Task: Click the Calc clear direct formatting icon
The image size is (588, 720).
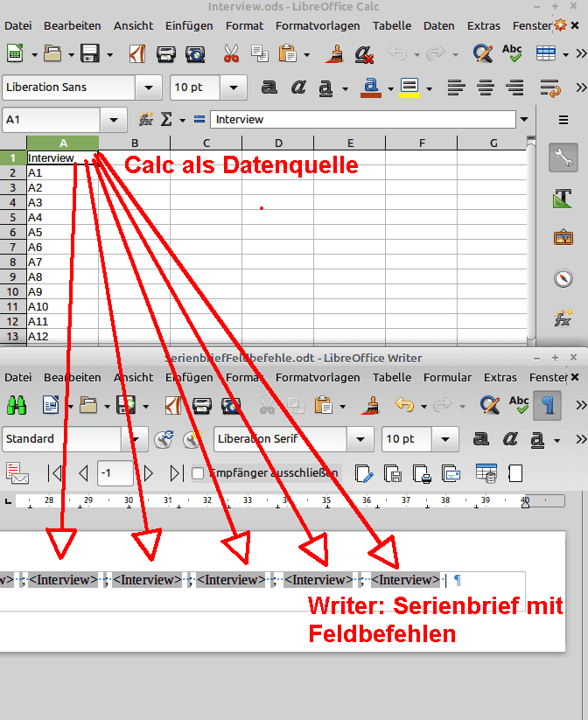Action: click(364, 54)
